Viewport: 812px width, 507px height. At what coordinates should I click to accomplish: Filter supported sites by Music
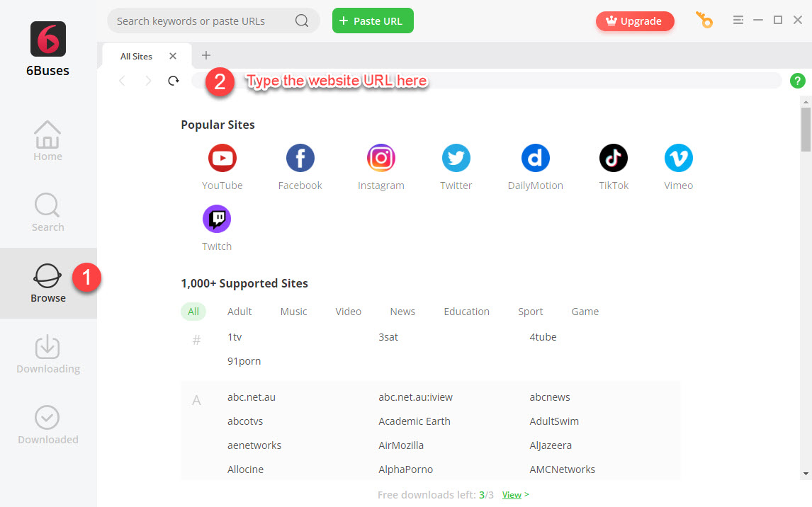293,312
